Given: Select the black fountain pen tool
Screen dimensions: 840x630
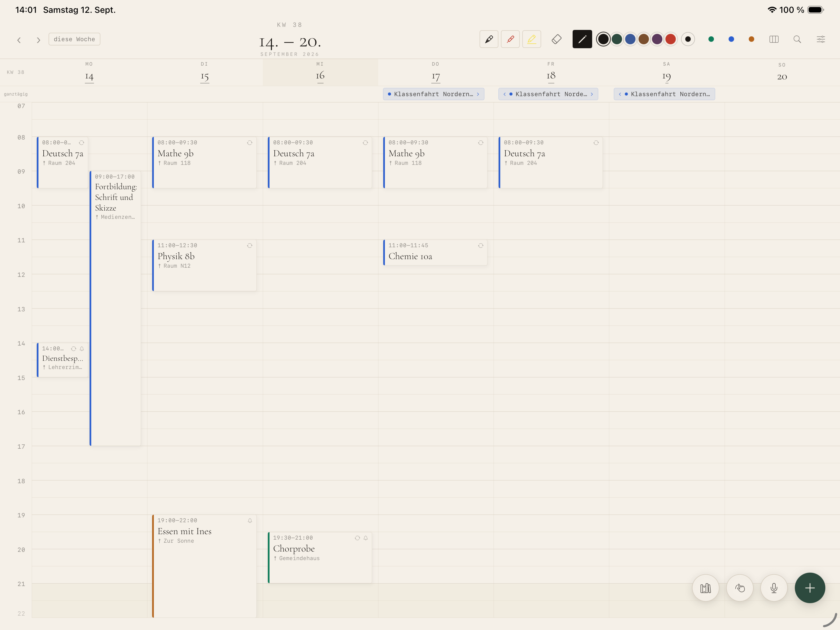Looking at the screenshot, I should 489,39.
